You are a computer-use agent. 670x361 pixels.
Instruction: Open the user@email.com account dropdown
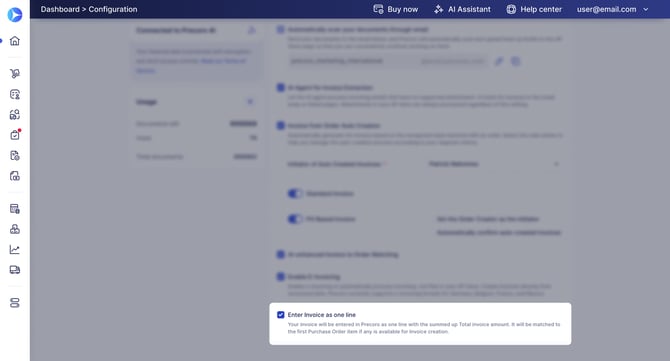pyautogui.click(x=612, y=9)
